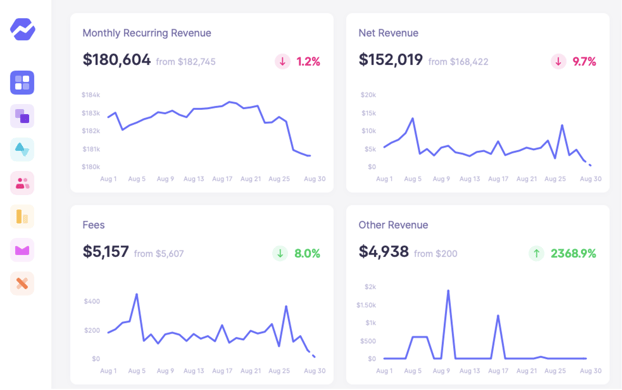Click the $400 axis label in Fees chart
This screenshot has height=390, width=622.
click(x=92, y=301)
